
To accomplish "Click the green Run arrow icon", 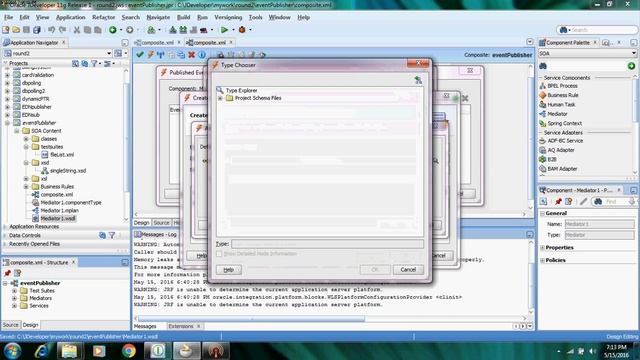I will (x=224, y=30).
